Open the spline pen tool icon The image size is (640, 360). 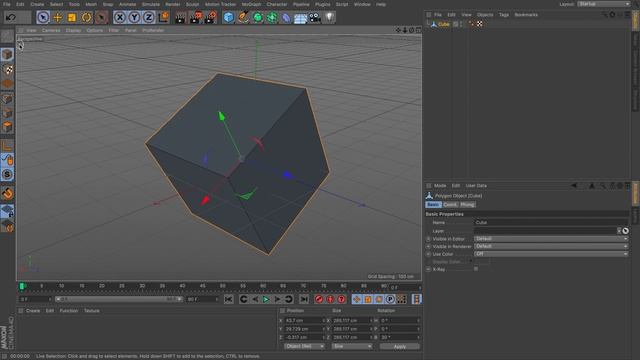243,18
